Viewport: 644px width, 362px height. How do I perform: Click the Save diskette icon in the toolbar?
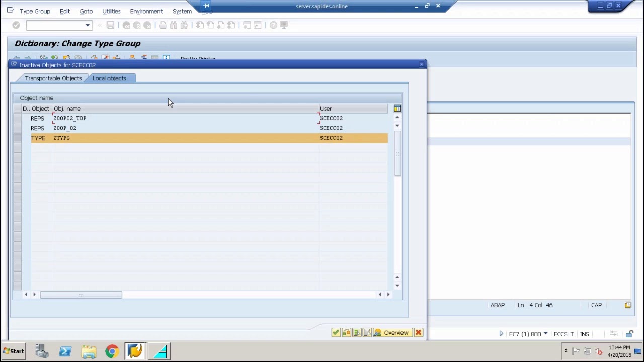point(110,25)
